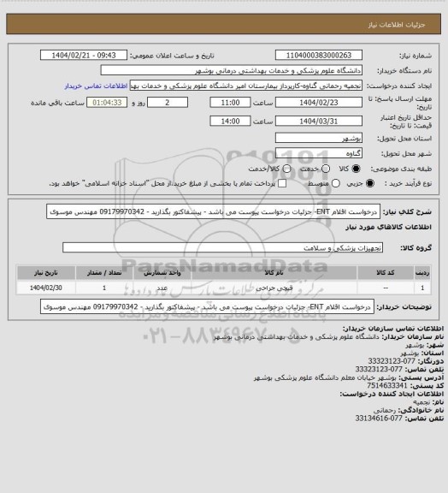Click the ردیف column header
This screenshot has height=493, width=448.
tap(422, 272)
